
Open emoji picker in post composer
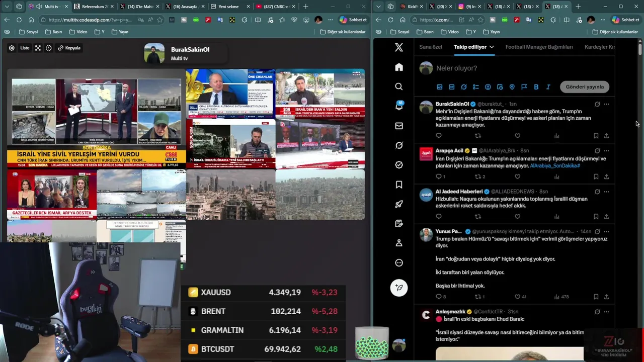pos(488,87)
